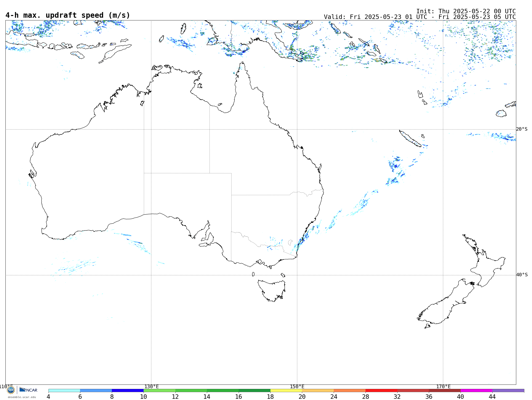Click the 40°S latitude label
This screenshot has height=400, width=532.
[x=522, y=275]
